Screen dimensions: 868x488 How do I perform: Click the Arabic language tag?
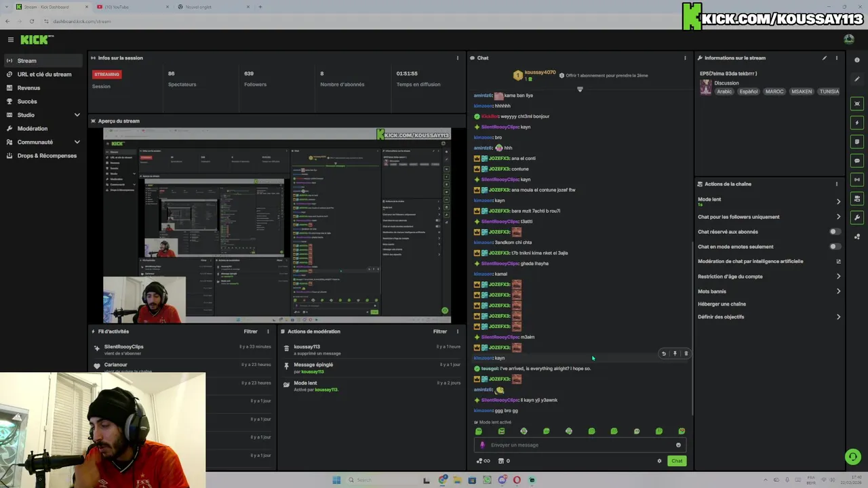[x=725, y=91]
